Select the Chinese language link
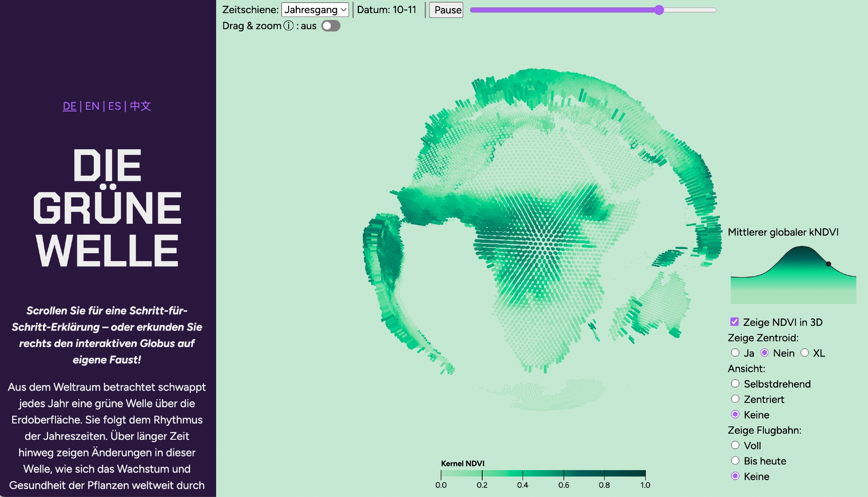This screenshot has height=497, width=868. click(140, 106)
